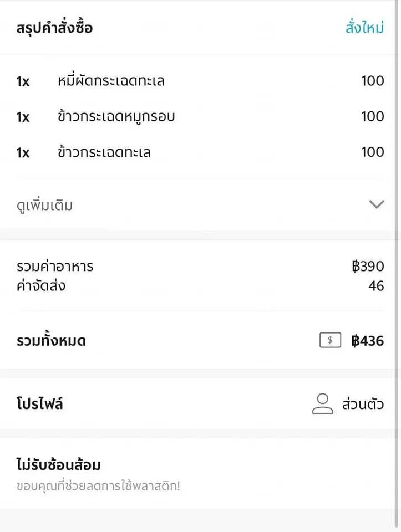Click the ไม่รับช้อนส้อม no-cutlery option

point(58,465)
